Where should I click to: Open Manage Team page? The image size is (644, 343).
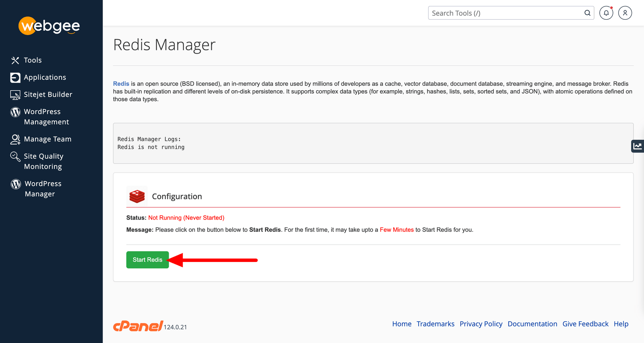click(x=47, y=139)
